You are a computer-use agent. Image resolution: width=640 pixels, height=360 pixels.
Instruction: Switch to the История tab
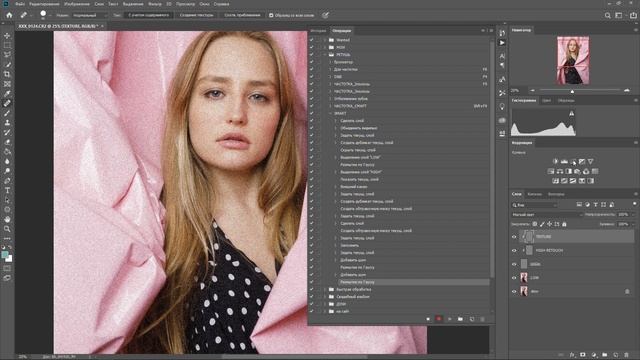point(318,31)
